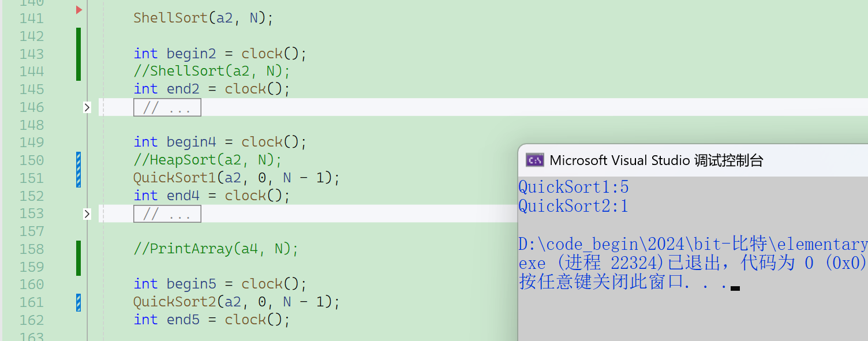Click the collapsed '// ...' box on line 153
The image size is (868, 341).
point(167,214)
